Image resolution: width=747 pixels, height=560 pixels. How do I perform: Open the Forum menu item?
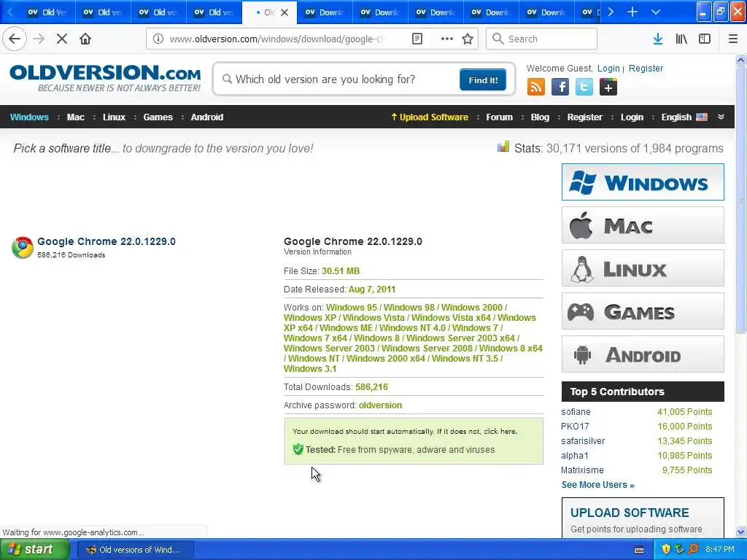[x=499, y=117]
